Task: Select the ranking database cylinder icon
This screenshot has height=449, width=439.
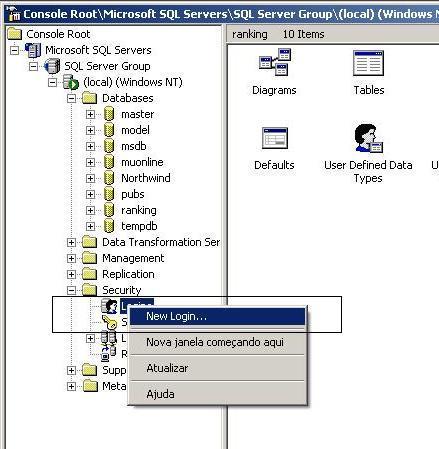Action: tap(109, 210)
